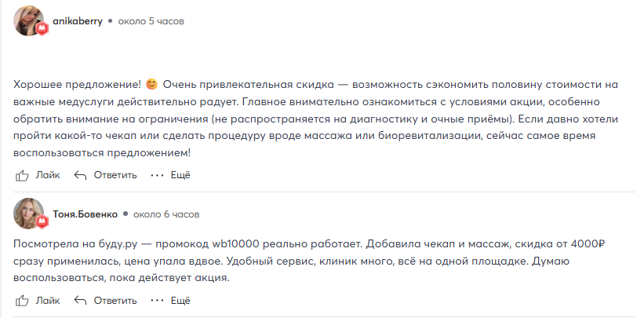644x318 pixels.
Task: Click the thumbs-up icon under Тоня.Бовенко's comment
Action: (x=21, y=300)
